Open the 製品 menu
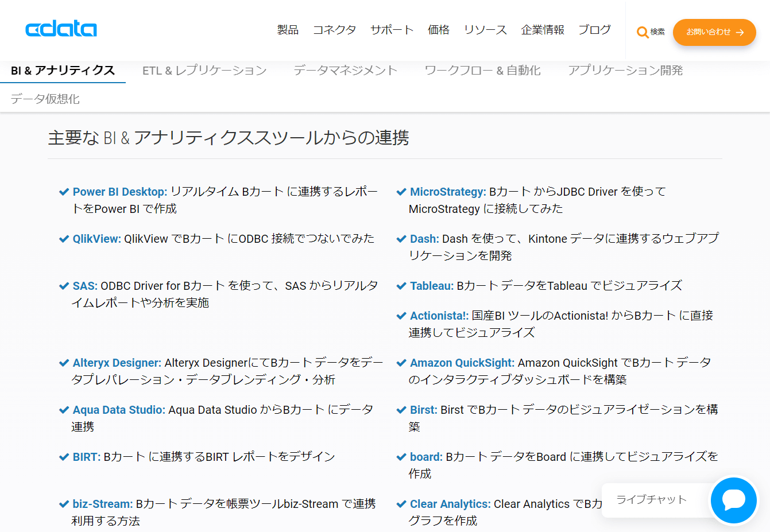 288,30
